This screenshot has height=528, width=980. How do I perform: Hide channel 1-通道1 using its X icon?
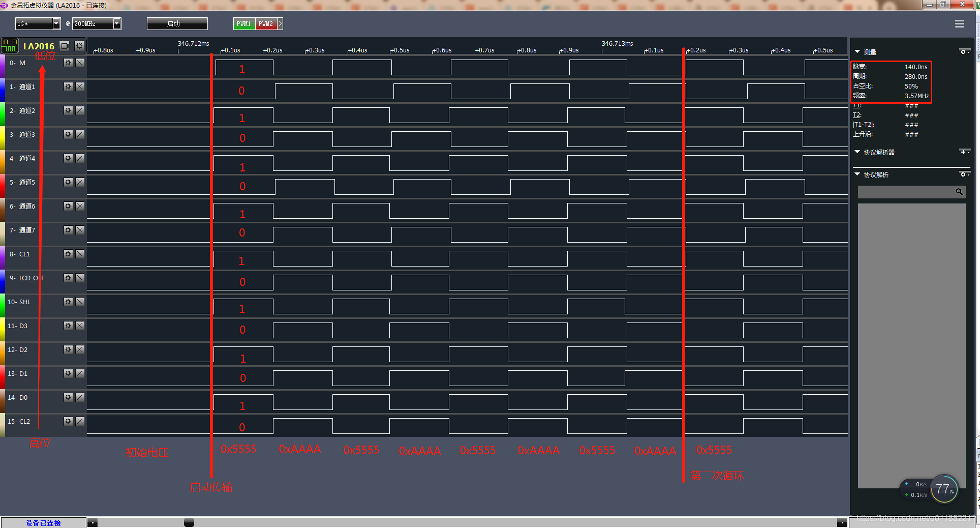80,86
